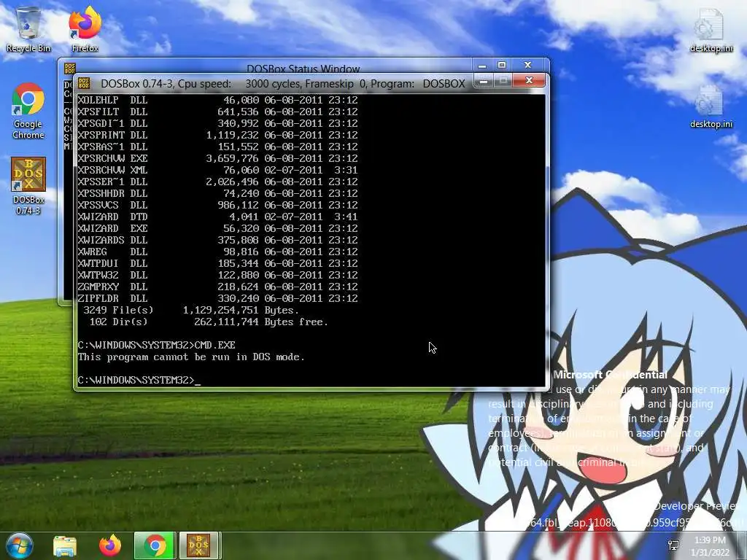Viewport: 747px width, 560px height.
Task: Open the Firefox desktop shortcut
Action: coord(85,29)
